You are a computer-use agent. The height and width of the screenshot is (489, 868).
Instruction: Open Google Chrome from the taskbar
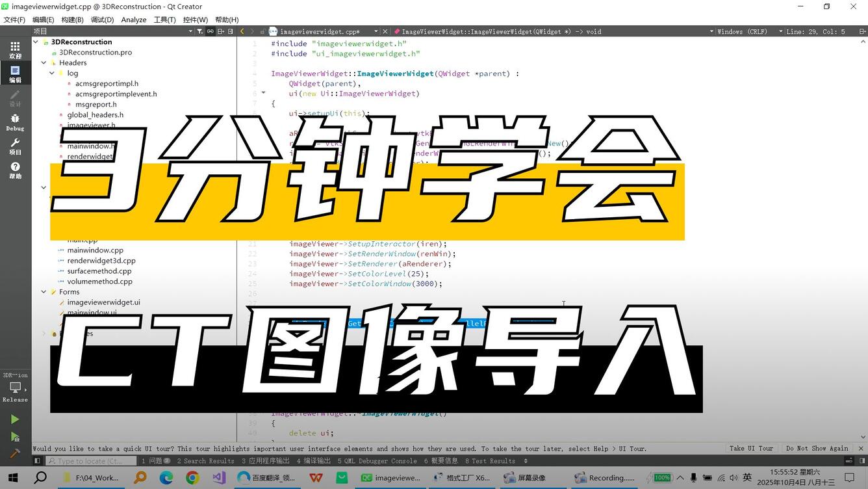[x=192, y=478]
